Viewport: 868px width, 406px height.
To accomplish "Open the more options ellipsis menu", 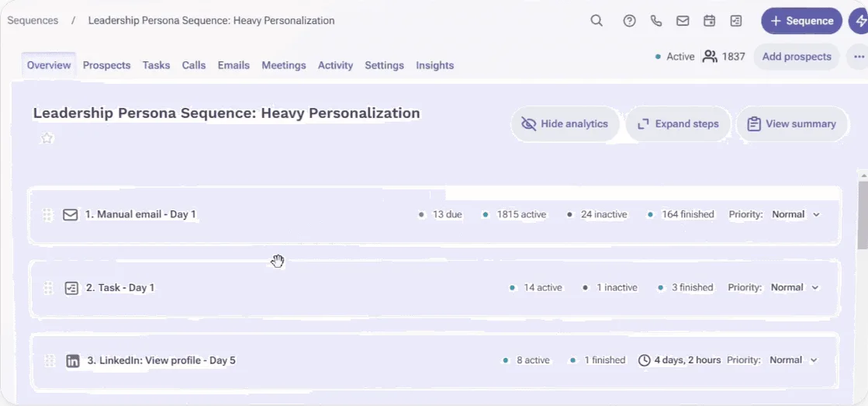I will pos(859,57).
